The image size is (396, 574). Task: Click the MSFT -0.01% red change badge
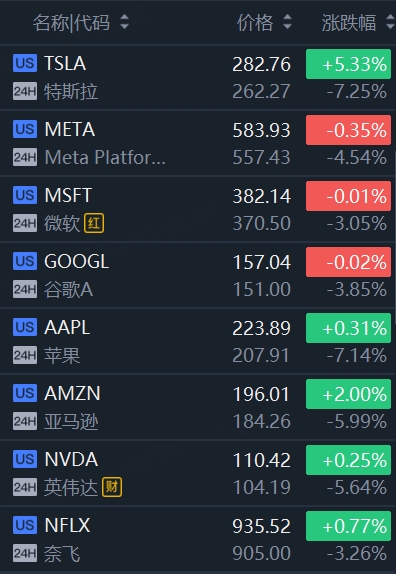point(348,196)
